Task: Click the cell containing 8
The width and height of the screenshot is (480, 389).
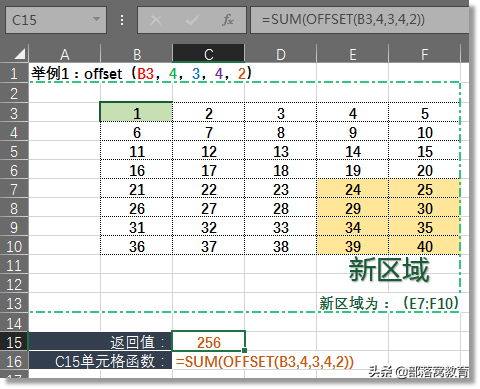Action: pos(281,132)
